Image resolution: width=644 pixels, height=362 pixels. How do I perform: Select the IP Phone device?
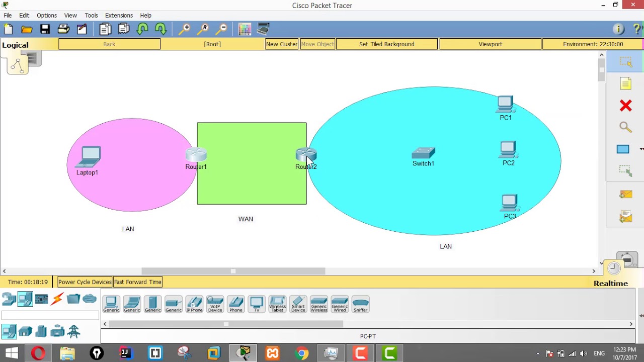tap(194, 304)
